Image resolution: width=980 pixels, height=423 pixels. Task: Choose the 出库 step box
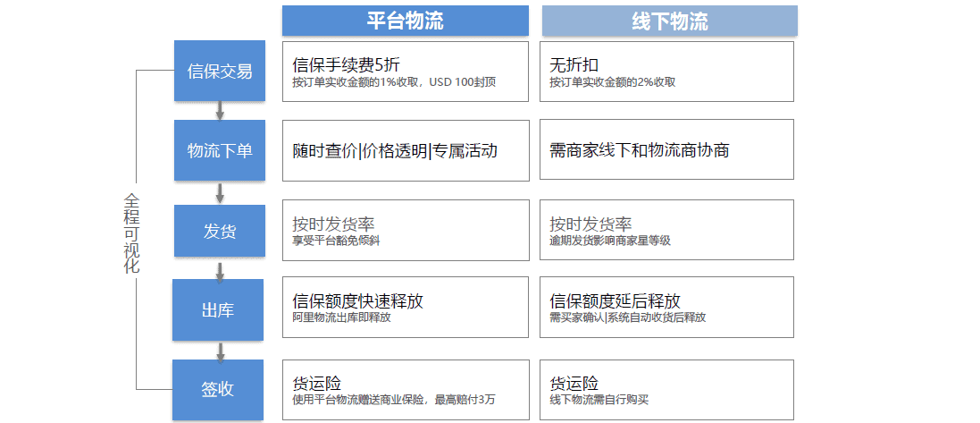click(x=220, y=309)
